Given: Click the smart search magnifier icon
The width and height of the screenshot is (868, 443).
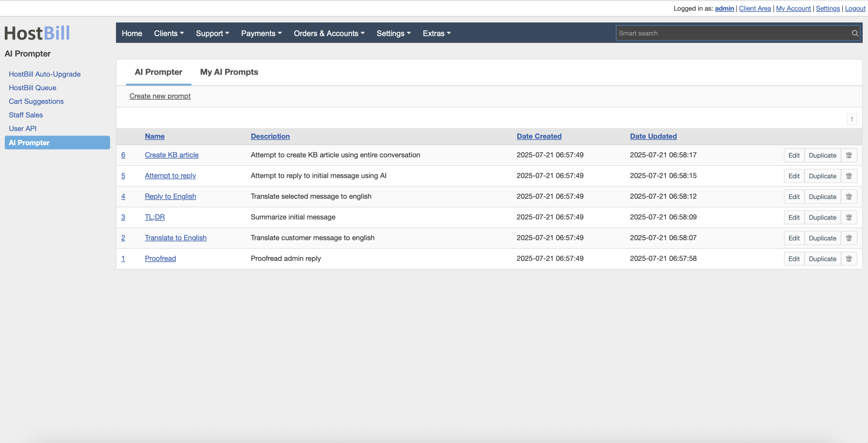Looking at the screenshot, I should 855,33.
